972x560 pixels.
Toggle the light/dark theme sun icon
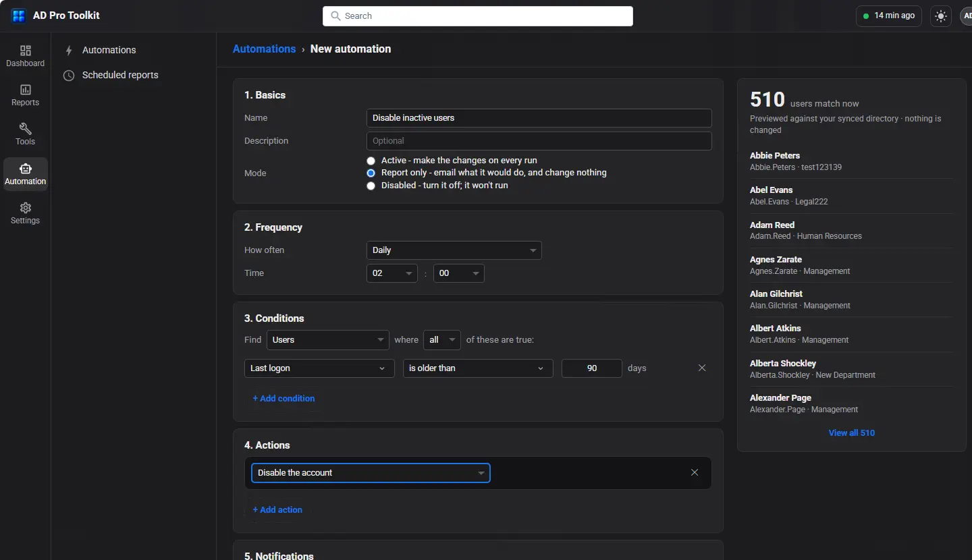(941, 16)
